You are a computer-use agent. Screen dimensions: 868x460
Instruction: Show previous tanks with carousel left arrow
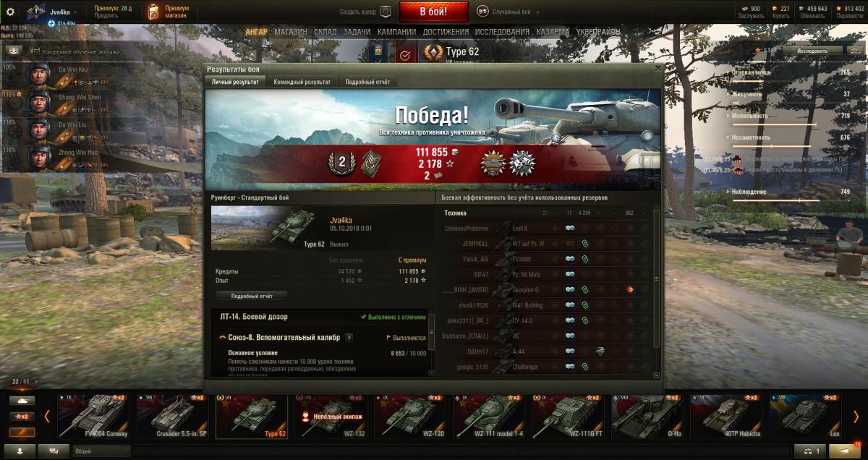point(47,417)
